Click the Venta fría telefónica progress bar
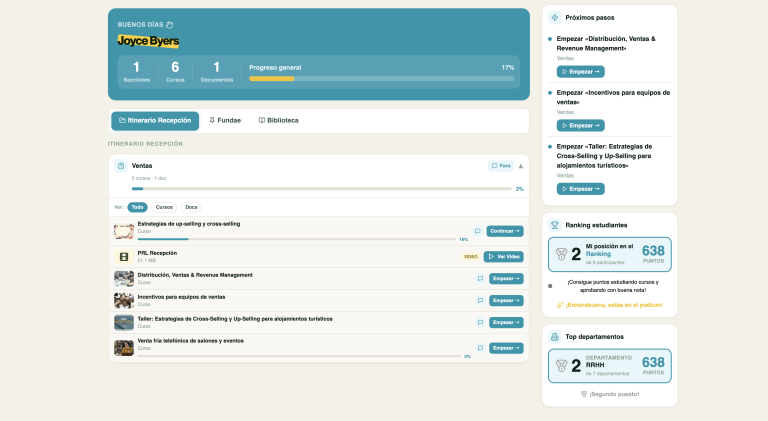This screenshot has width=768, height=421. pyautogui.click(x=299, y=356)
